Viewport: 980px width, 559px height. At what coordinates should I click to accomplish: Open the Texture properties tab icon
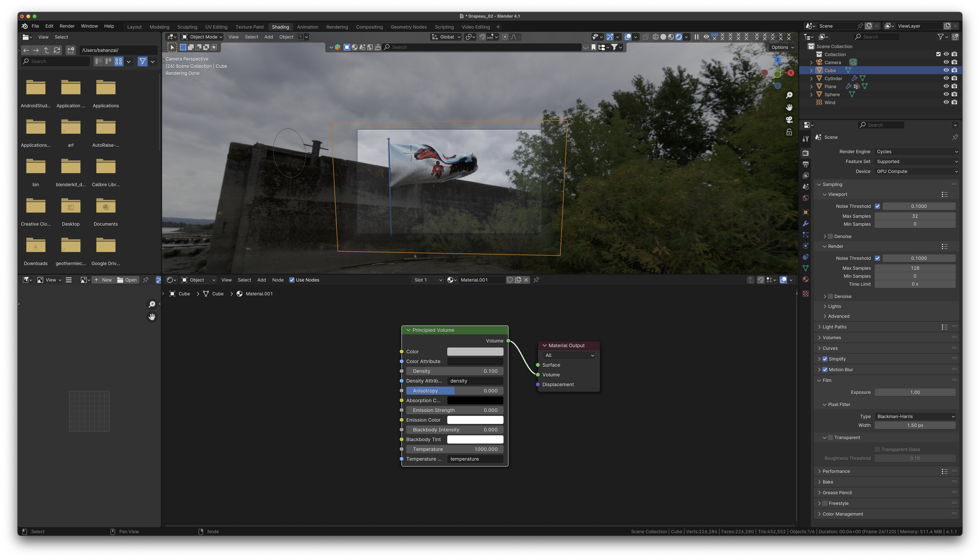pos(805,294)
